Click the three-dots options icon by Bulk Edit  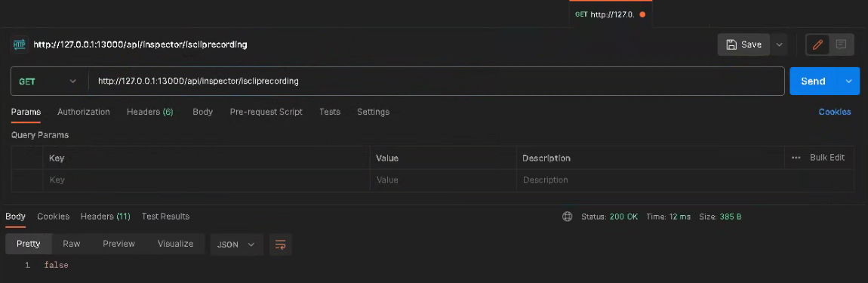796,158
